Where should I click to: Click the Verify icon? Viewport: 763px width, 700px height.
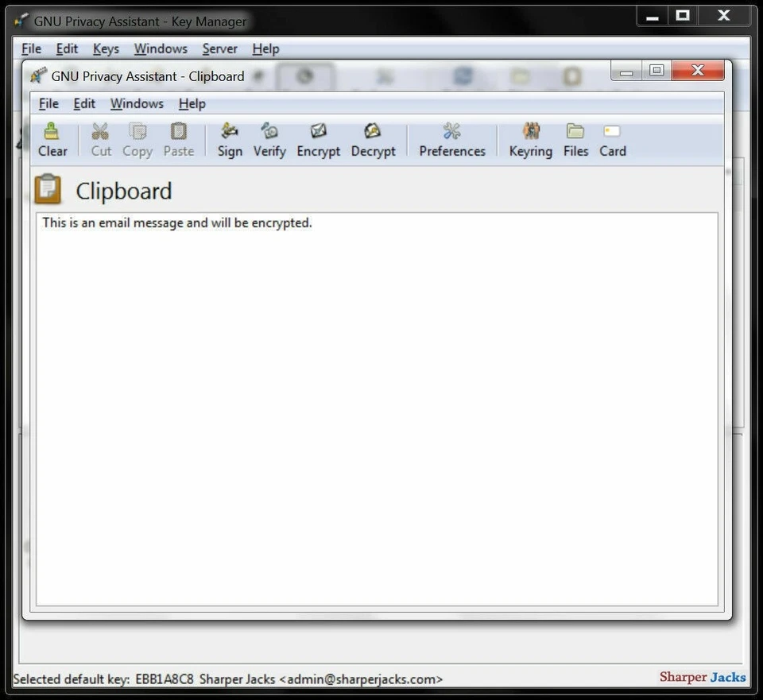[x=269, y=139]
